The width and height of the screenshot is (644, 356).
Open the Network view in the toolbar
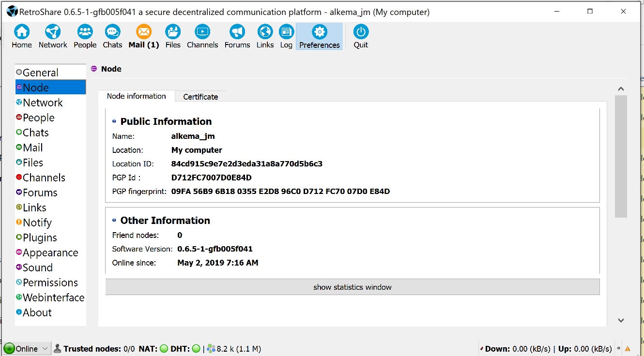pos(53,37)
